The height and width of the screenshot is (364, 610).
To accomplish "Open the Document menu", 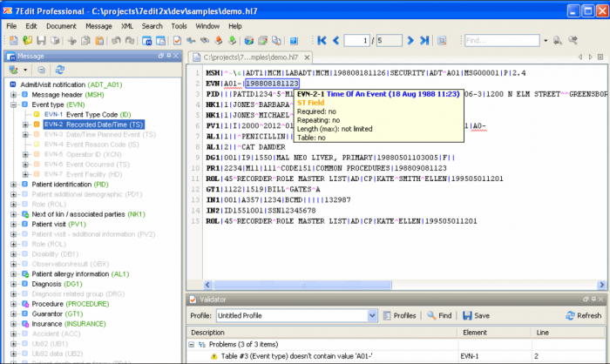I will pyautogui.click(x=61, y=26).
